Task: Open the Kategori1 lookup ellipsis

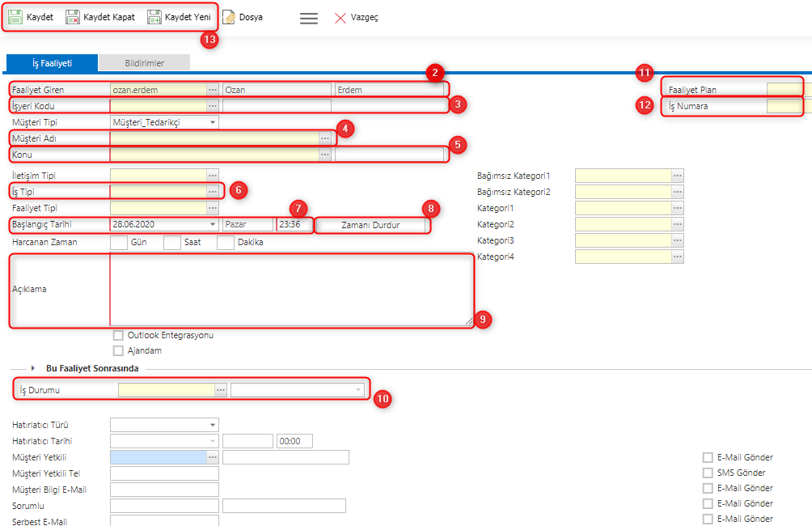Action: click(x=676, y=206)
